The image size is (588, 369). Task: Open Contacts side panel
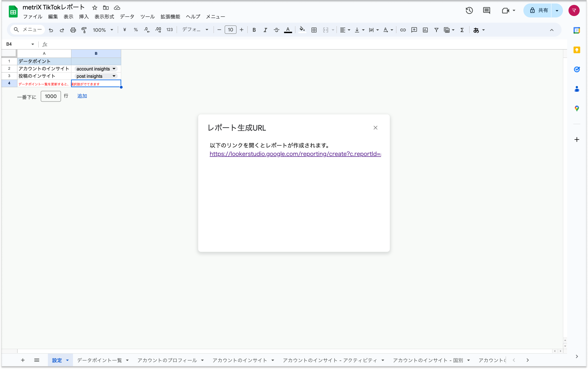[577, 89]
